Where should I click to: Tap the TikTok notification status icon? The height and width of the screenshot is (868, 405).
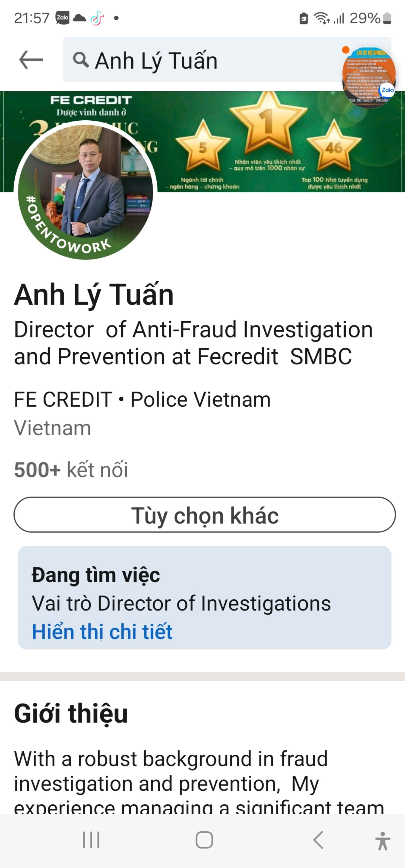tap(97, 18)
